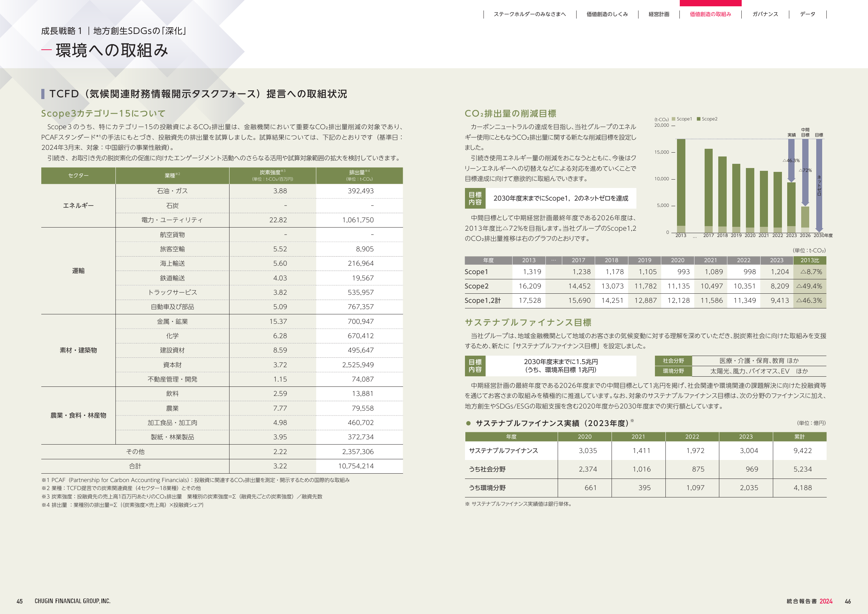Screen dimensions: 868x614
Task: Click the Scope2 legend swatch in chart
Action: tap(699, 119)
